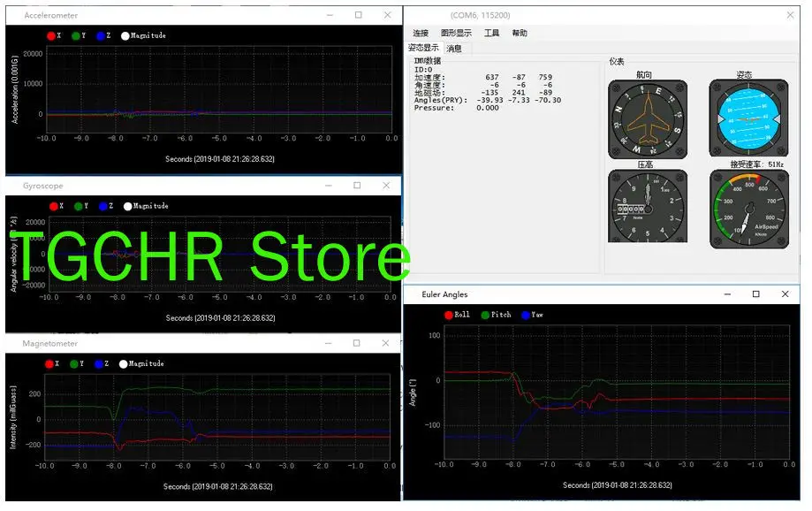Open the 连接 menu
This screenshot has height=511, width=812.
click(421, 34)
